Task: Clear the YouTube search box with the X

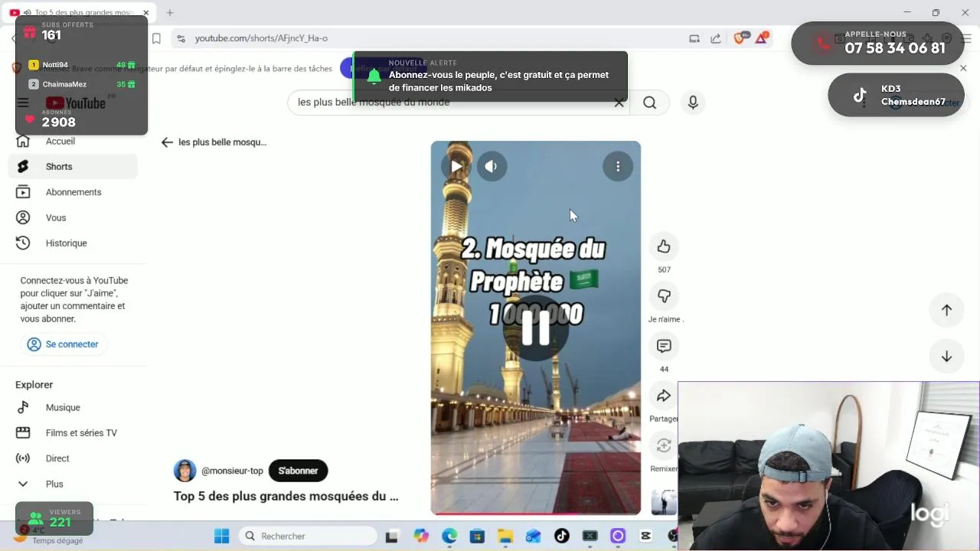Action: coord(619,103)
